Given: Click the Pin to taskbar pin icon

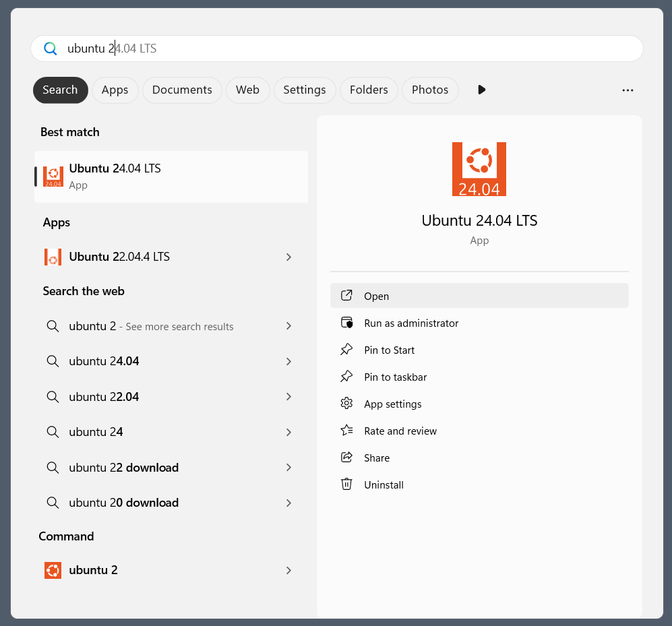Looking at the screenshot, I should 346,377.
